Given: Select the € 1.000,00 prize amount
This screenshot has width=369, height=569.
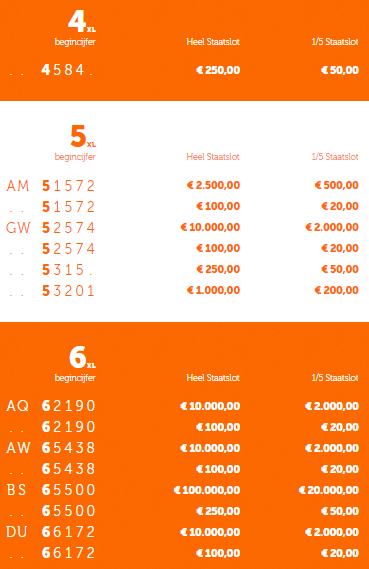Looking at the screenshot, I should (213, 290).
